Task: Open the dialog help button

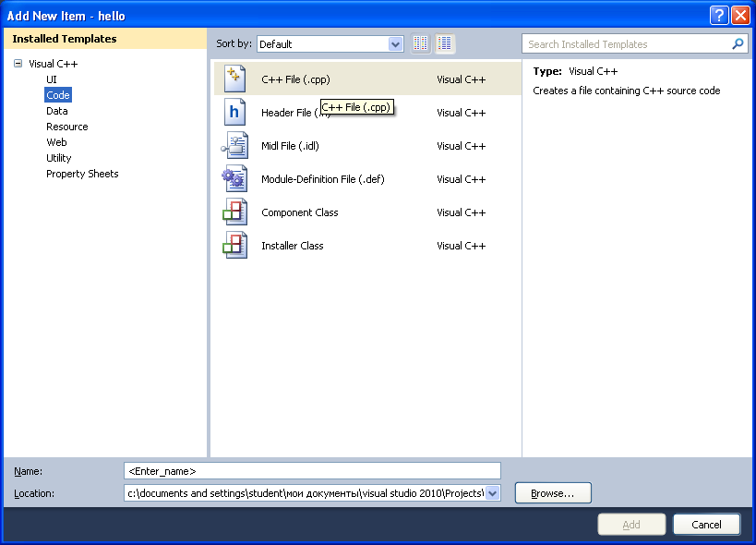Action: click(x=719, y=16)
